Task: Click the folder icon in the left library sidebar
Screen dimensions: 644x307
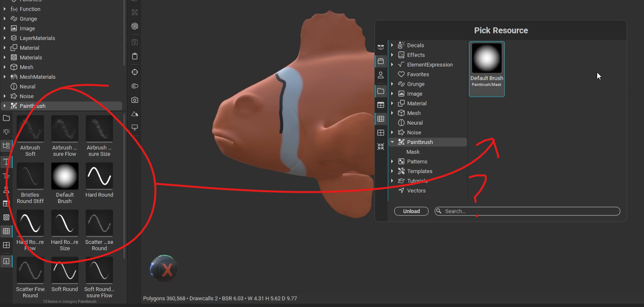Action: (x=6, y=118)
